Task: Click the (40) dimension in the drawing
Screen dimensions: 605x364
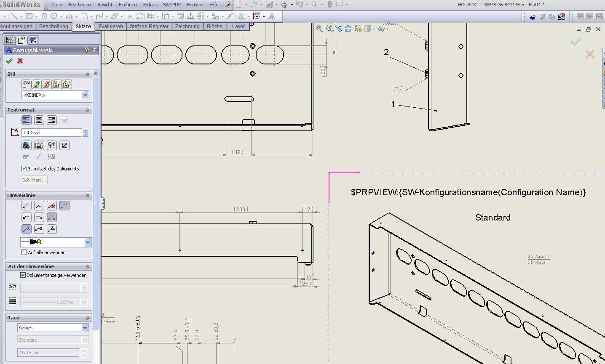Action: tap(238, 152)
